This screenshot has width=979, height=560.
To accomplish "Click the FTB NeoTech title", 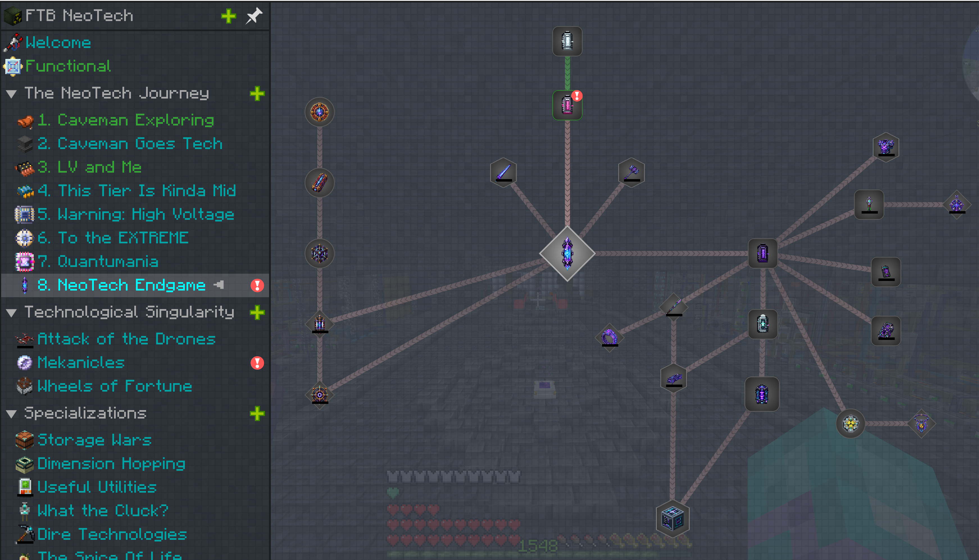I will [x=79, y=16].
